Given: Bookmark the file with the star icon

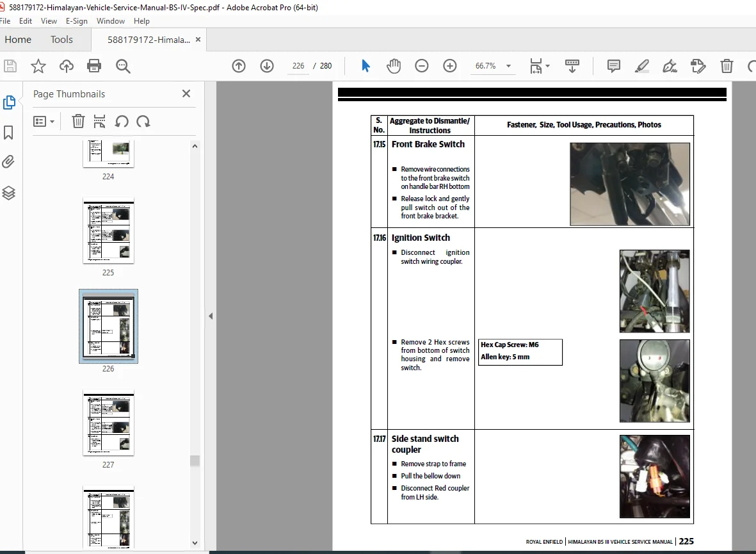Looking at the screenshot, I should click(x=38, y=66).
